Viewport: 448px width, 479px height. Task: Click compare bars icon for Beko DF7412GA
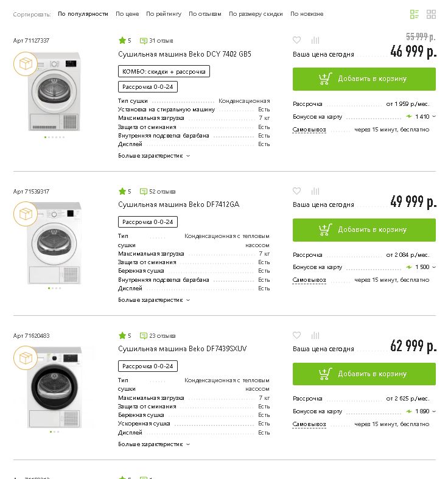coord(315,191)
